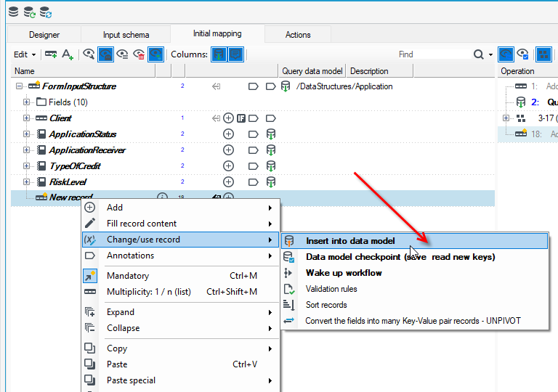
Task: Toggle Multiplicity: 1 / n (list) item
Action: 180,292
